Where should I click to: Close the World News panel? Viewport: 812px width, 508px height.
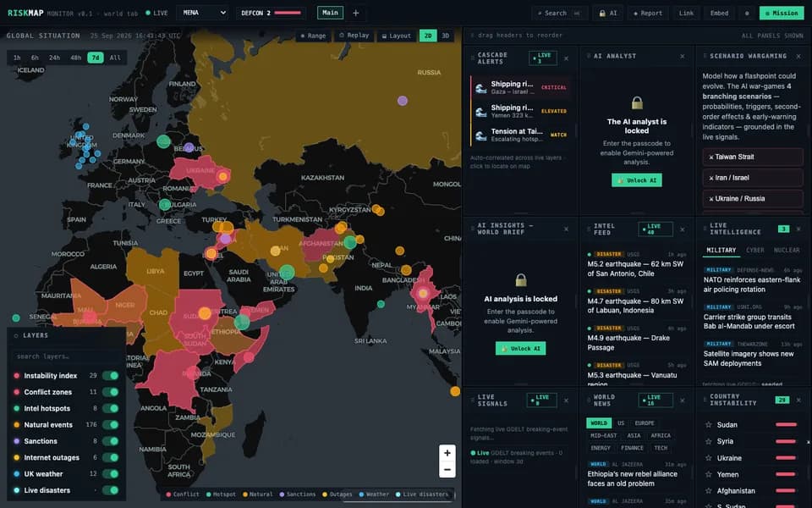click(682, 400)
